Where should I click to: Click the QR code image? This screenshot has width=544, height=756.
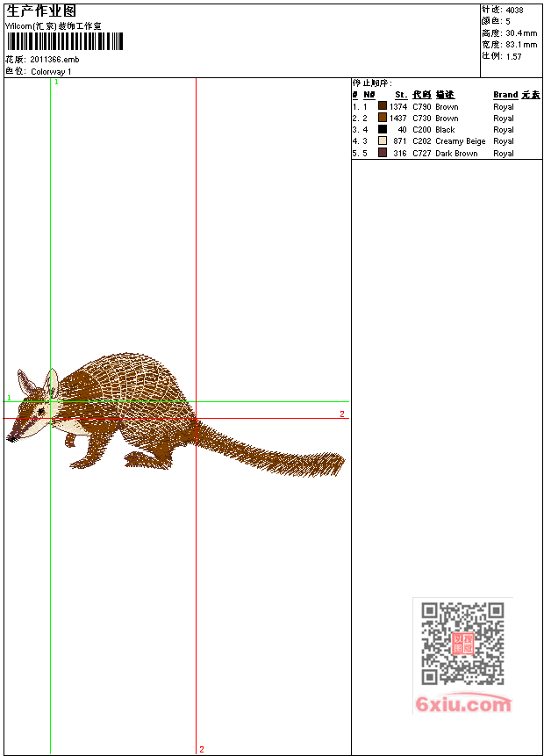click(x=462, y=644)
